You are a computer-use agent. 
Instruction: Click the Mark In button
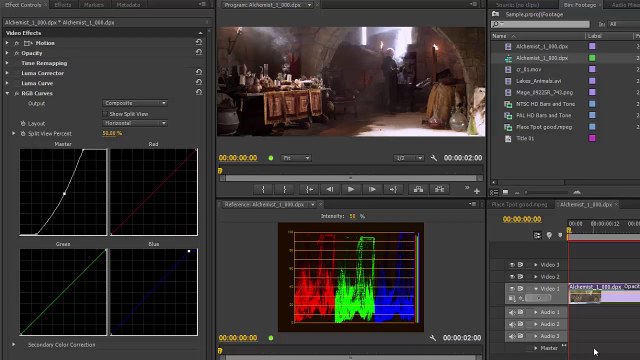[x=263, y=189]
